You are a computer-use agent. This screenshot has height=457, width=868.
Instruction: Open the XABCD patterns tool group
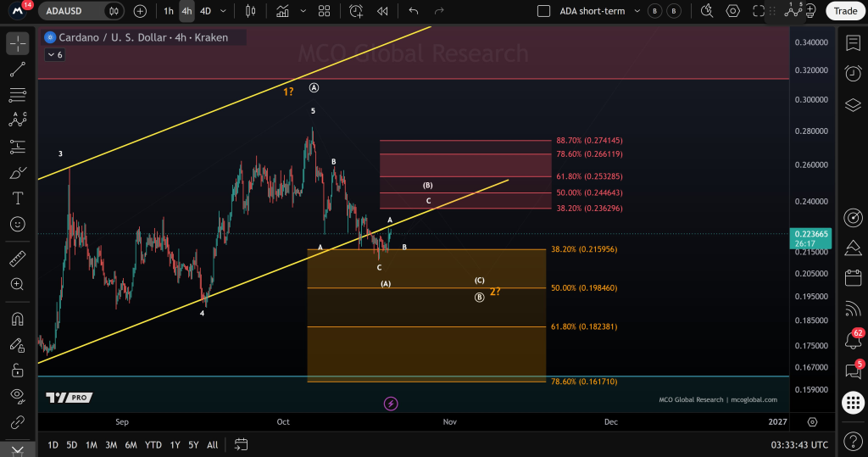pos(18,120)
